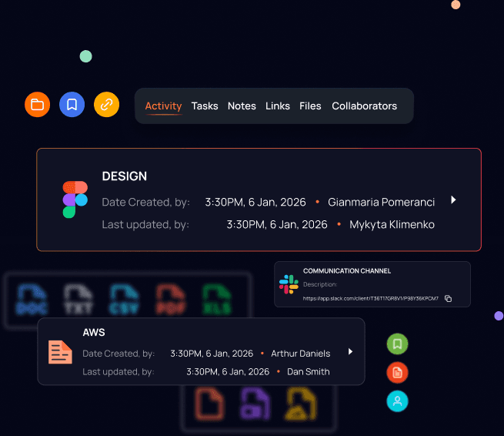Click the name Arthur Daniels
This screenshot has width=504, height=436.
coord(301,354)
